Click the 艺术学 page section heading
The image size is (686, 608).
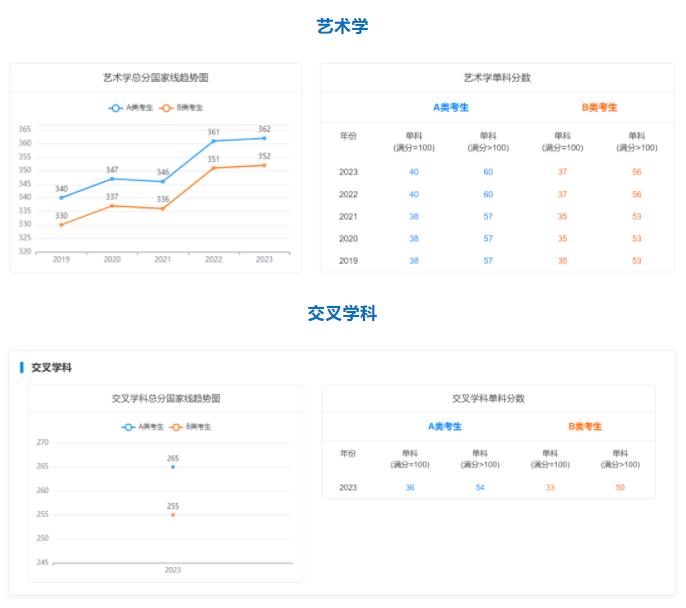pyautogui.click(x=342, y=26)
